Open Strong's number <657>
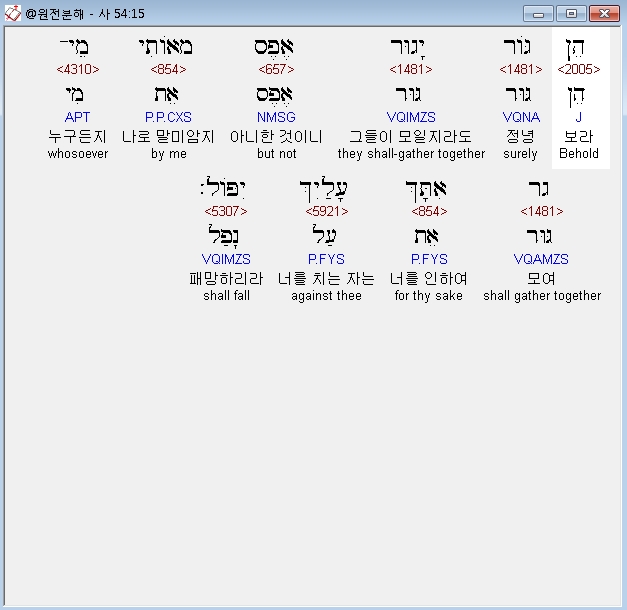Image resolution: width=627 pixels, height=610 pixels. [276, 70]
